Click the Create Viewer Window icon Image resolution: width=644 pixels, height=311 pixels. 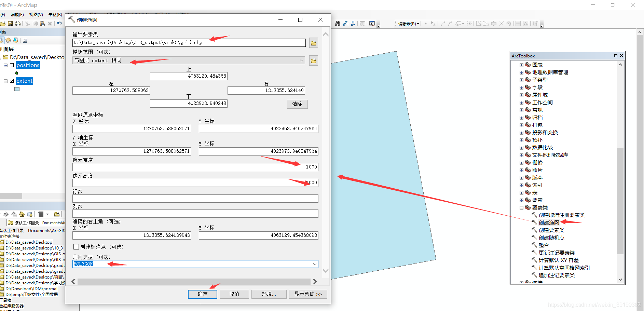click(372, 24)
